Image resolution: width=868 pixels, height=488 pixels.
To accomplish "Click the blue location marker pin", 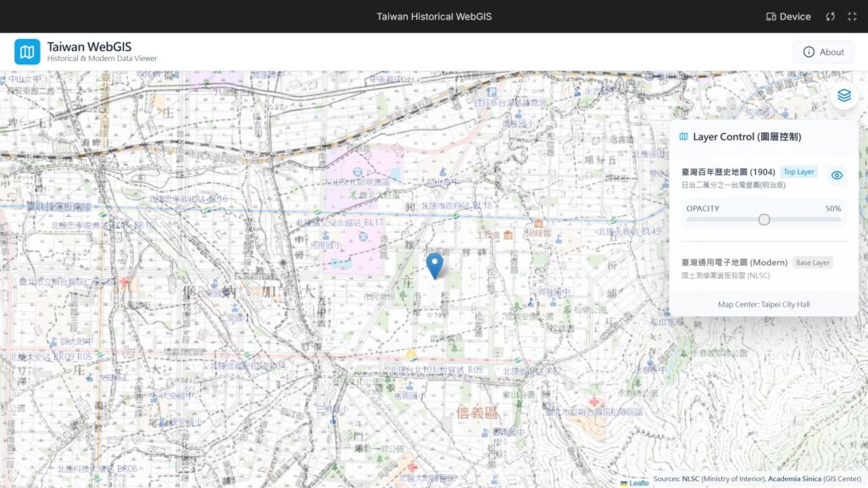I will click(x=434, y=265).
